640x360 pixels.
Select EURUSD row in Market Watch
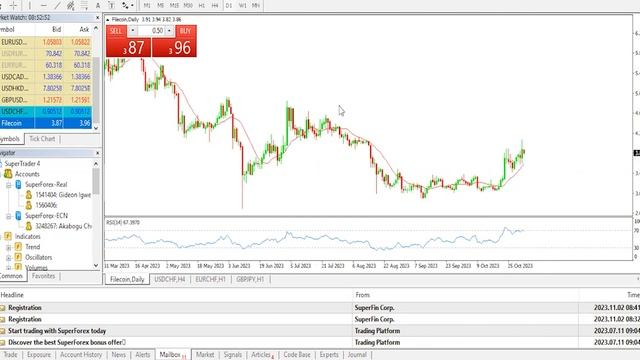(x=46, y=42)
